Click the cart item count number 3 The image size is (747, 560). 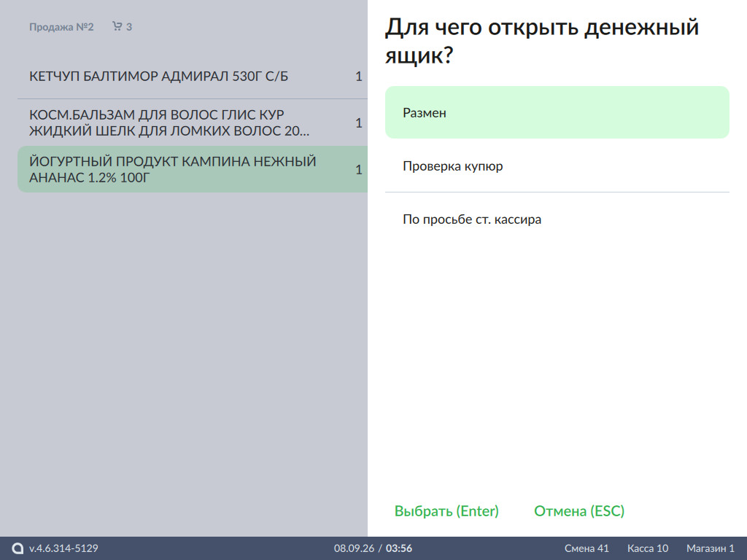[x=129, y=27]
